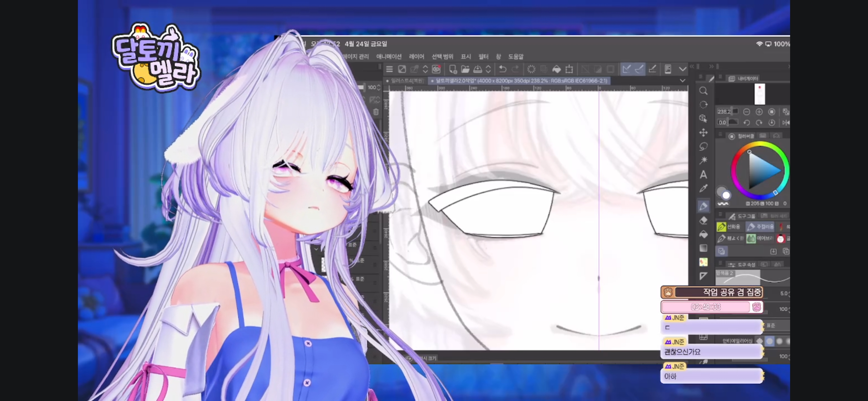Select the 에어브러 sub tool
Image resolution: width=868 pixels, height=401 pixels.
point(760,238)
